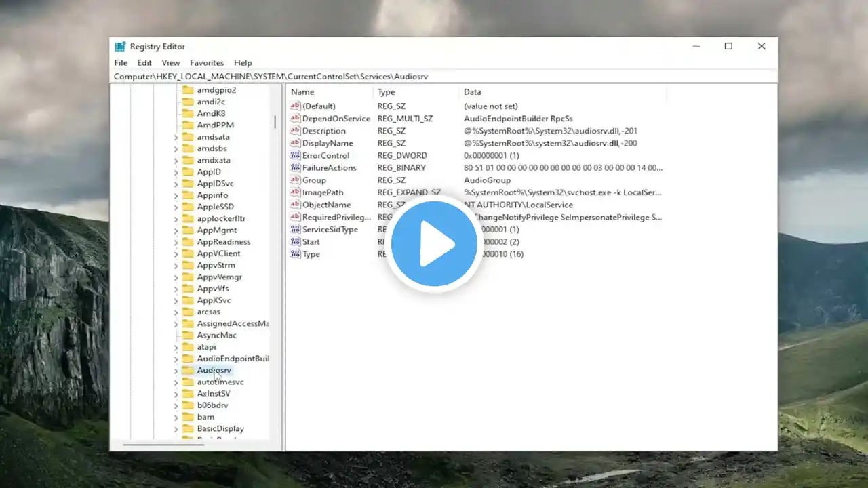The image size is (868, 488).
Task: Open the Edit menu
Action: 144,62
